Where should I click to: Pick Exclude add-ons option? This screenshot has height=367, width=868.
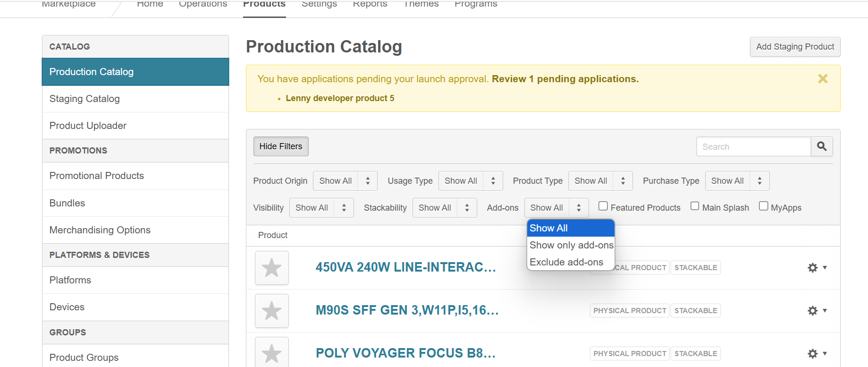point(571,262)
